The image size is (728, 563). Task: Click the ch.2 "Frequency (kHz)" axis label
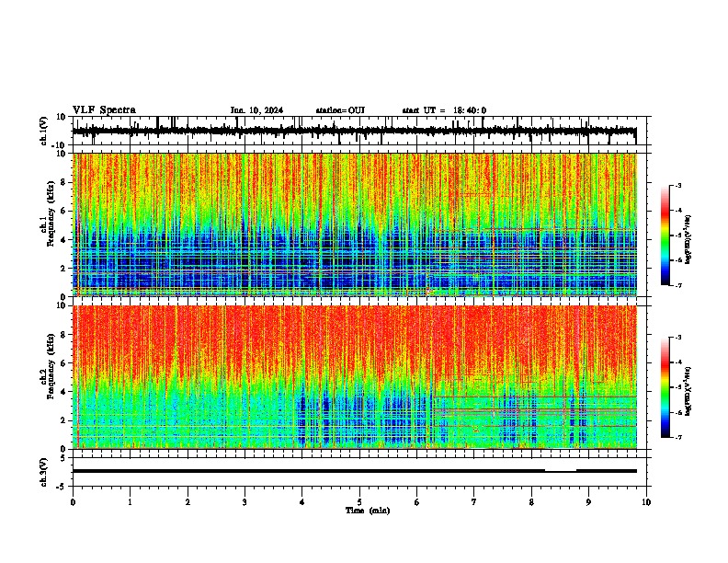(51, 366)
